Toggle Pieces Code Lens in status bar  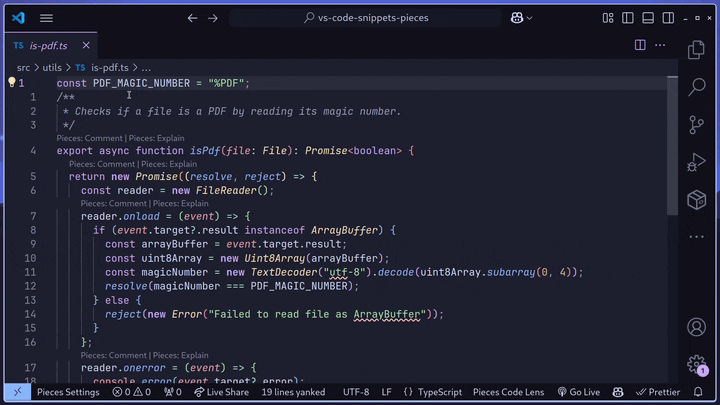tap(508, 392)
